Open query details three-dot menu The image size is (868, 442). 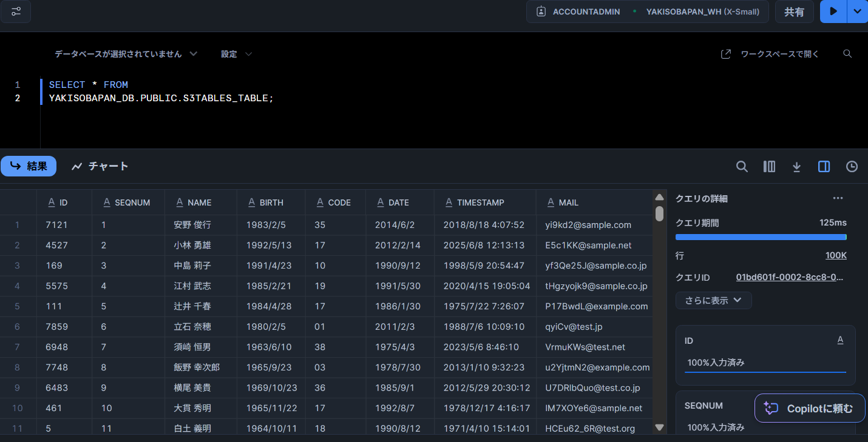tap(838, 198)
